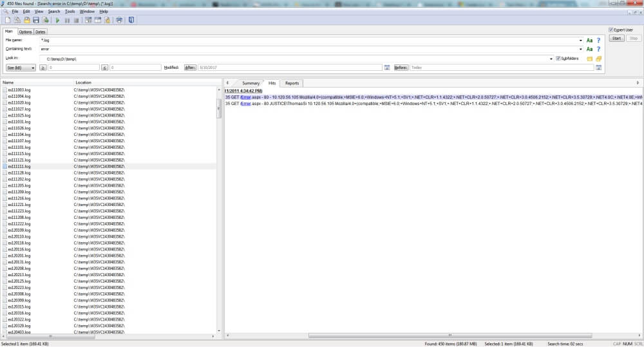644x347 pixels.
Task: Toggle the Before date button
Action: point(401,68)
